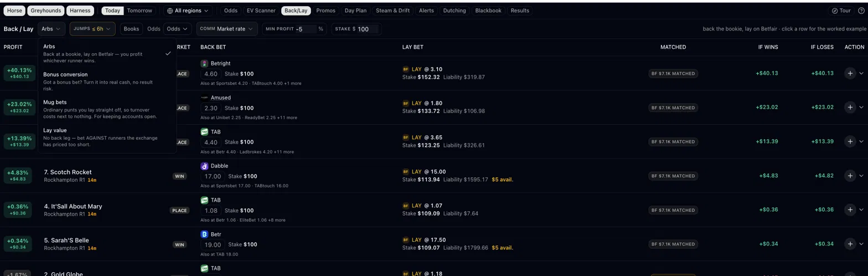The image size is (868, 276).
Task: Edit the Stake $ amount field
Action: pos(367,29)
